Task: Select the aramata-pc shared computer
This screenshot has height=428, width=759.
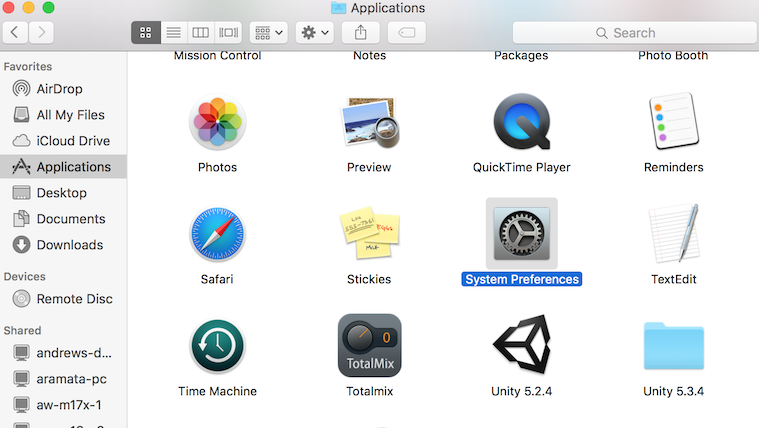Action: coord(63,379)
